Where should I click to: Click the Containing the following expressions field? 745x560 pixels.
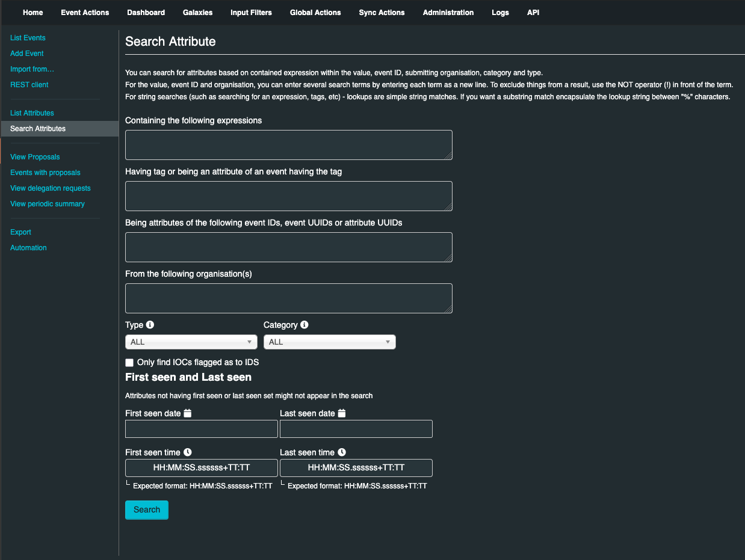pos(288,145)
